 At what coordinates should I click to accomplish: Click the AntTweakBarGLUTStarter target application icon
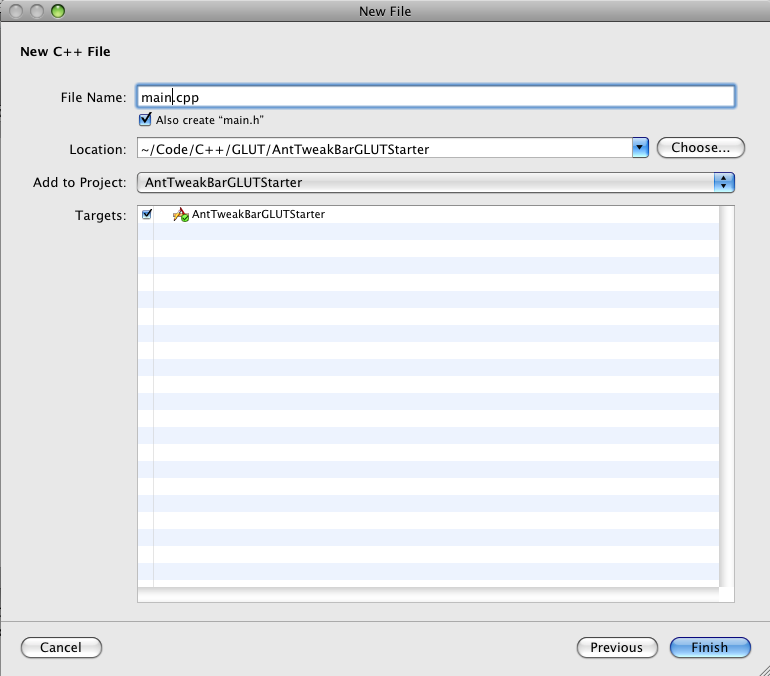coord(180,215)
